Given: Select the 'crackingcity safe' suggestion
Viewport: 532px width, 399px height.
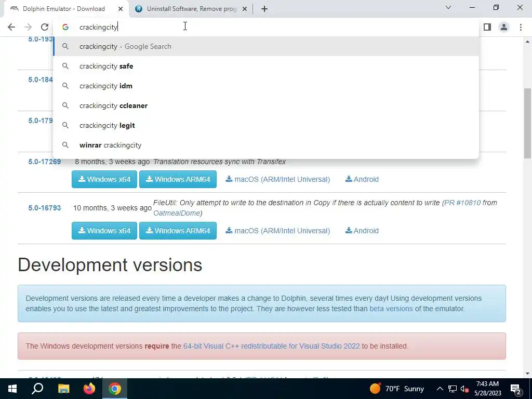Looking at the screenshot, I should 266,66.
